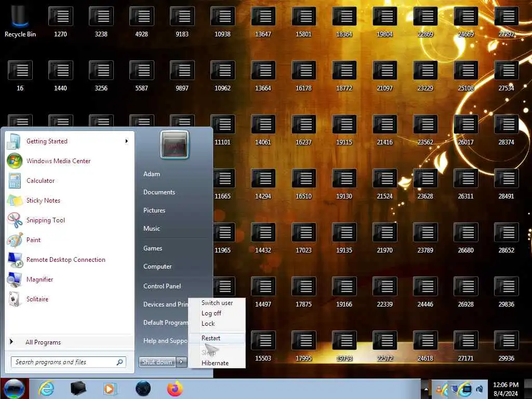Choose Log off from power menu
This screenshot has height=399, width=532.
pyautogui.click(x=217, y=313)
